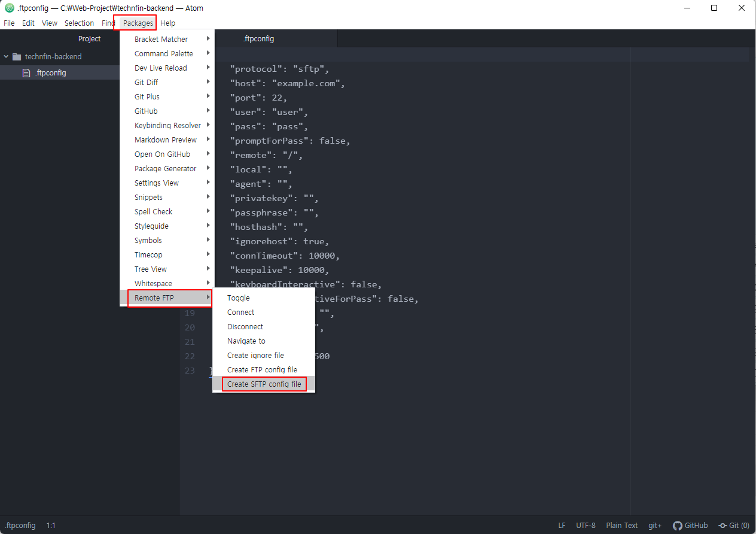
Task: Open the Help menu
Action: (x=168, y=23)
